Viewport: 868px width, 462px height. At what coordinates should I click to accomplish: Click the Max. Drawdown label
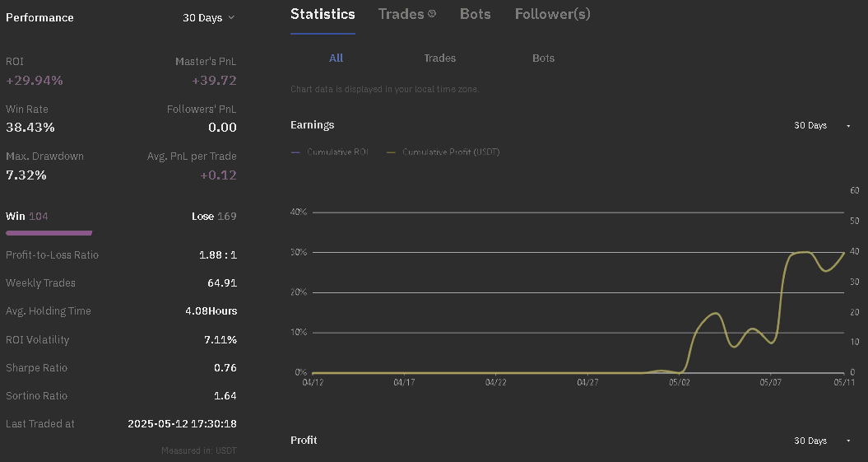click(x=44, y=156)
